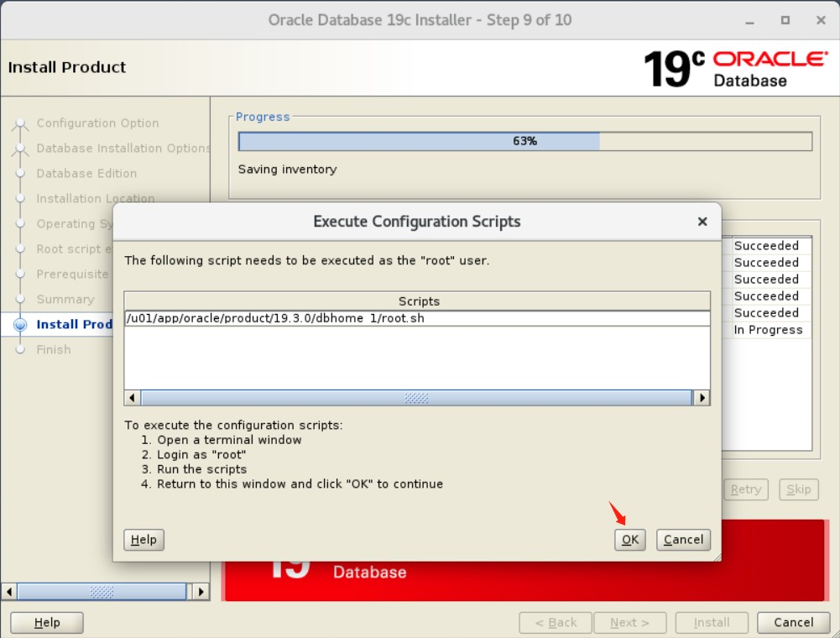Viewport: 840px width, 638px height.
Task: Click the In Progress status entry
Action: pyautogui.click(x=768, y=330)
